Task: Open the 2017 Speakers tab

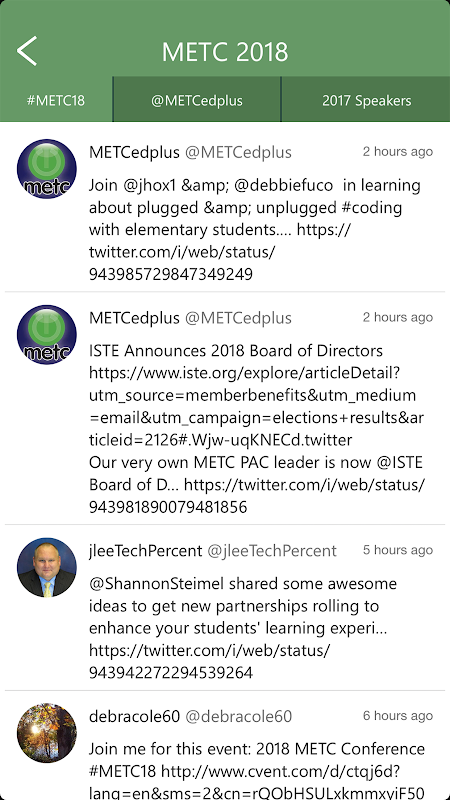Action: click(366, 100)
